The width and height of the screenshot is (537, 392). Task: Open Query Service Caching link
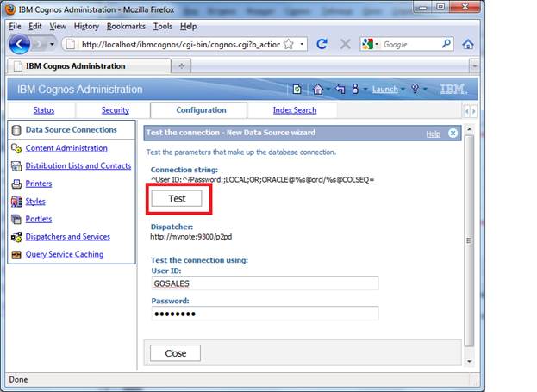click(x=65, y=254)
